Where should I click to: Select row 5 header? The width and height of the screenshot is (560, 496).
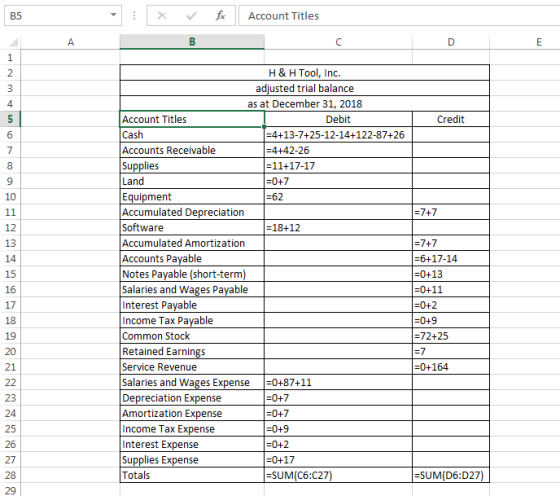[x=10, y=119]
